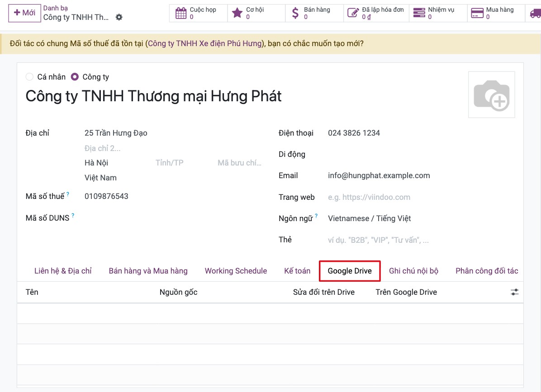Switch to the Liên hệ & Địa chỉ tab
The height and width of the screenshot is (392, 541).
click(x=63, y=271)
